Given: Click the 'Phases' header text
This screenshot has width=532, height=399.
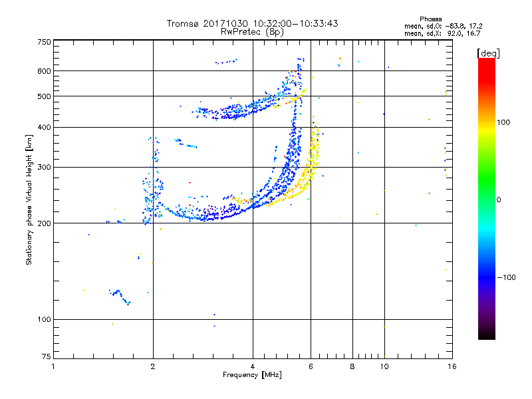Looking at the screenshot, I should click(x=430, y=19).
